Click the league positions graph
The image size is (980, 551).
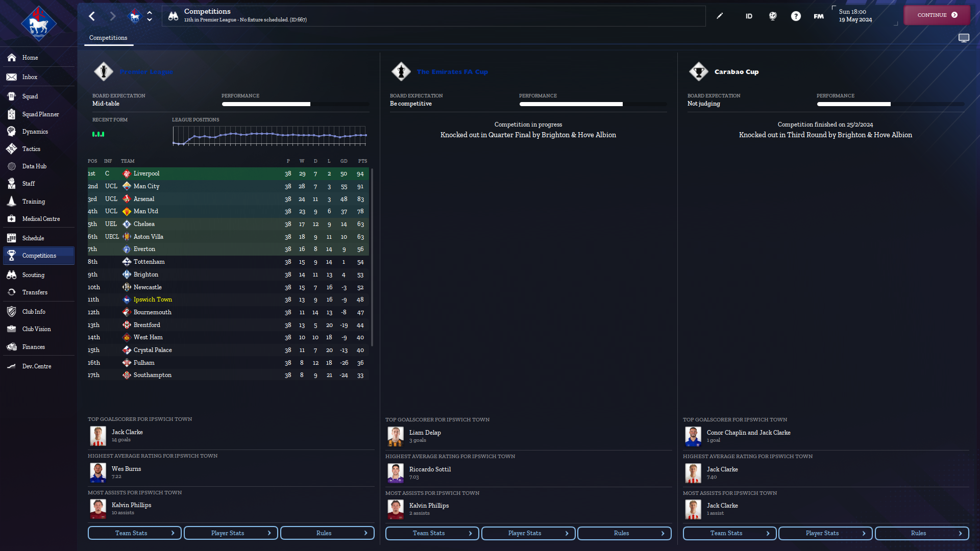269,136
